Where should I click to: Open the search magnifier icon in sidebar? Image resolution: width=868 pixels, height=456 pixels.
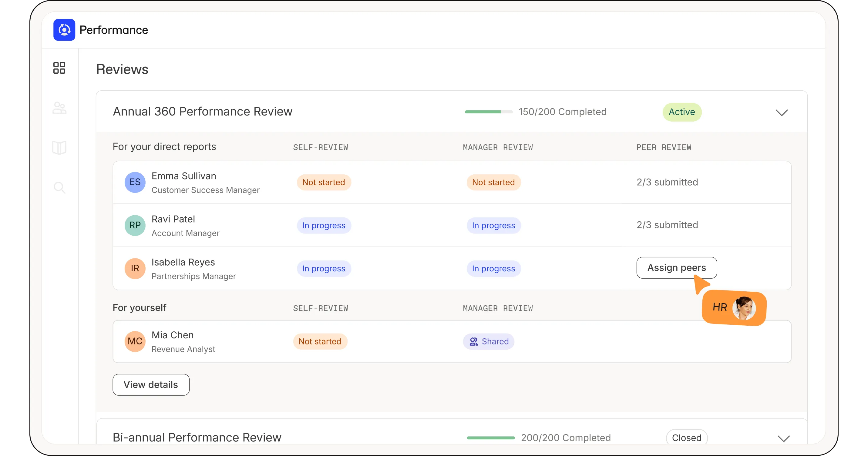pos(59,187)
